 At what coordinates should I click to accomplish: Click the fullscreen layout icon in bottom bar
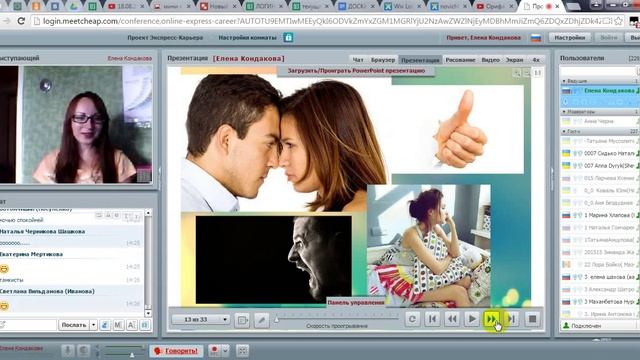point(242,351)
